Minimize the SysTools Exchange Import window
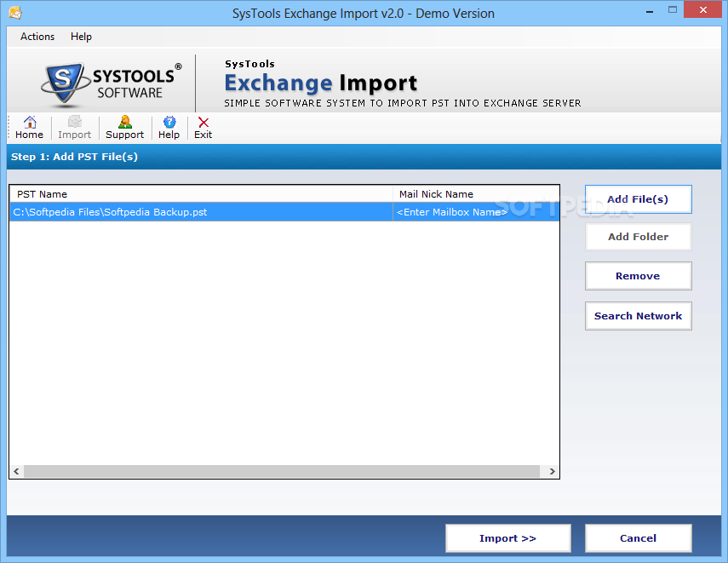The width and height of the screenshot is (728, 563). (650, 10)
